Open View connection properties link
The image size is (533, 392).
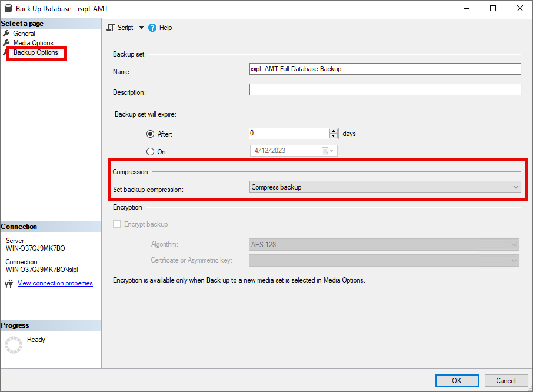click(55, 283)
